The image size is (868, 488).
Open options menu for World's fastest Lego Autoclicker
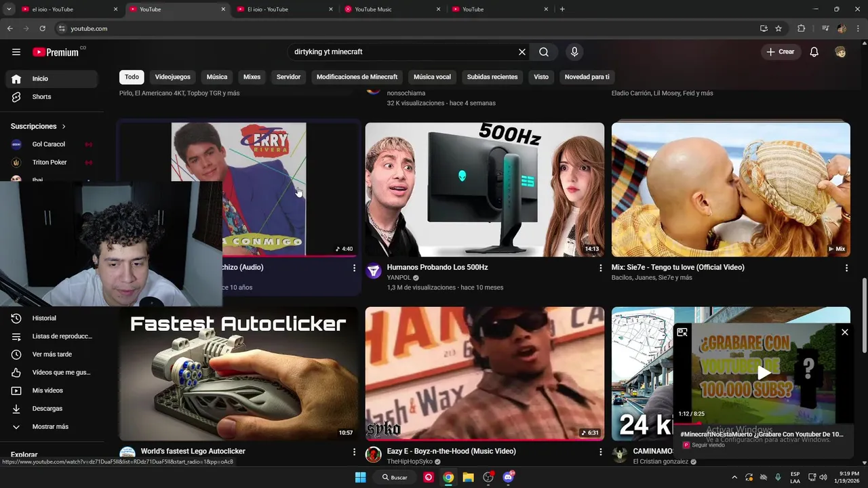click(x=354, y=452)
